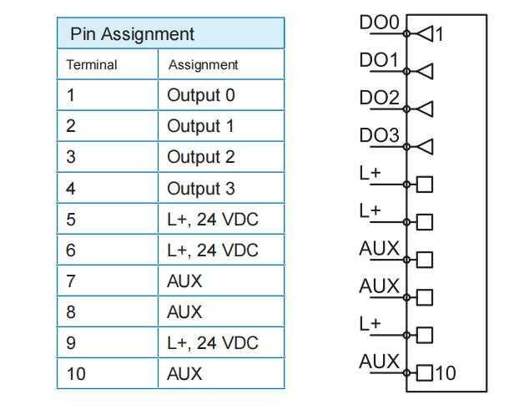Click the Assignment column heading
The image size is (524, 420).
tap(204, 65)
